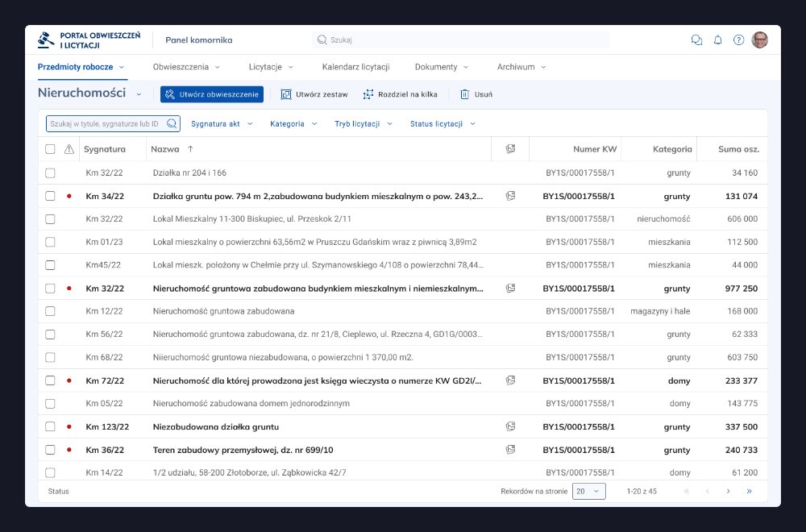806x532 pixels.
Task: Open the photo icon in the Km 34/22 row
Action: [x=510, y=196]
